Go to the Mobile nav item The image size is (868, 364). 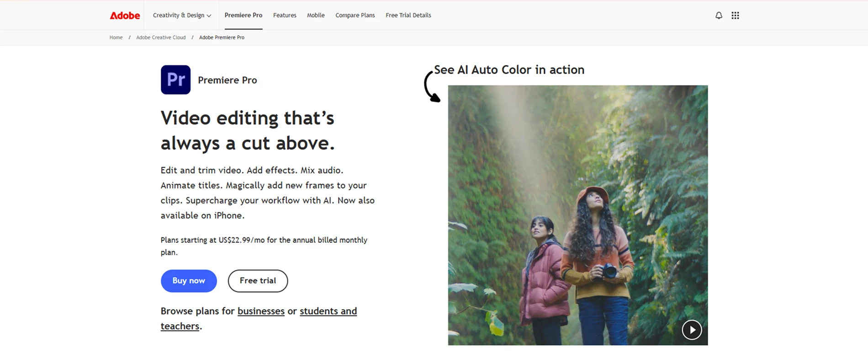[316, 16]
